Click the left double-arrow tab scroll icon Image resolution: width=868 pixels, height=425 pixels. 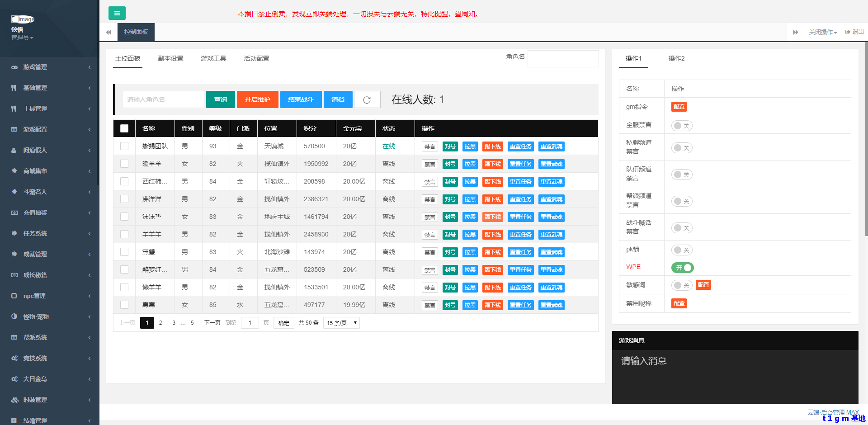108,32
